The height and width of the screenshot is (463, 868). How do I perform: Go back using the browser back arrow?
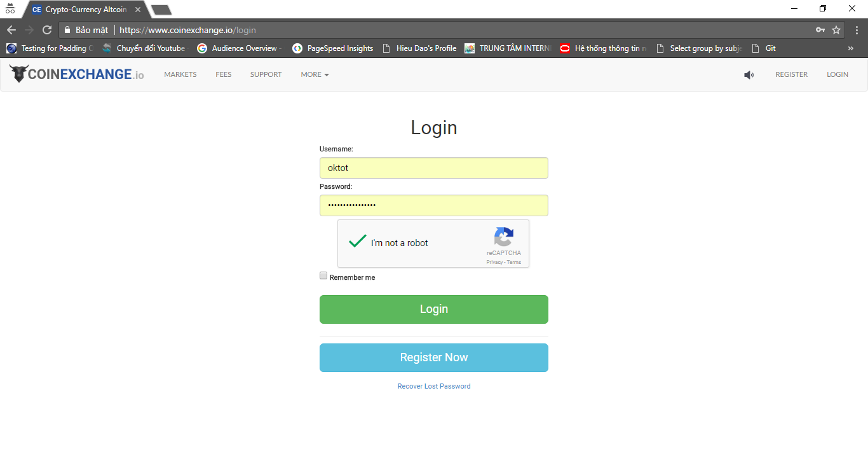(11, 30)
